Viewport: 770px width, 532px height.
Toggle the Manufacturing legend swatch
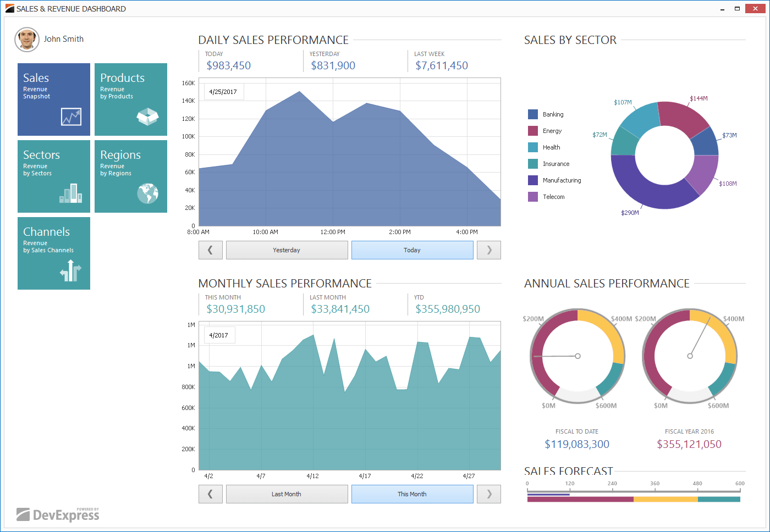coord(532,180)
